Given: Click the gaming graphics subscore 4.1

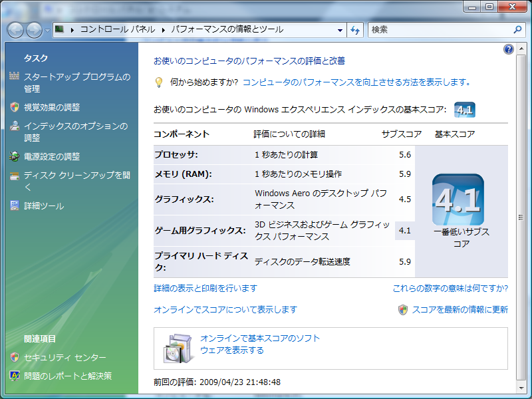Looking at the screenshot, I should click(x=405, y=231).
